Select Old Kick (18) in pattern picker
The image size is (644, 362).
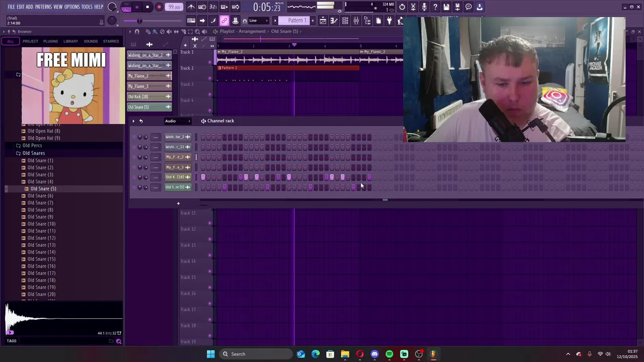[x=149, y=97]
